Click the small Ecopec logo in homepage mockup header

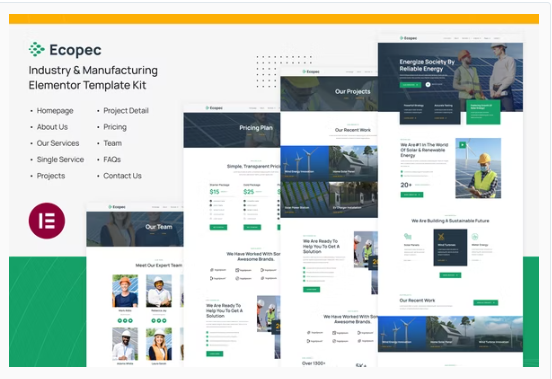point(408,38)
